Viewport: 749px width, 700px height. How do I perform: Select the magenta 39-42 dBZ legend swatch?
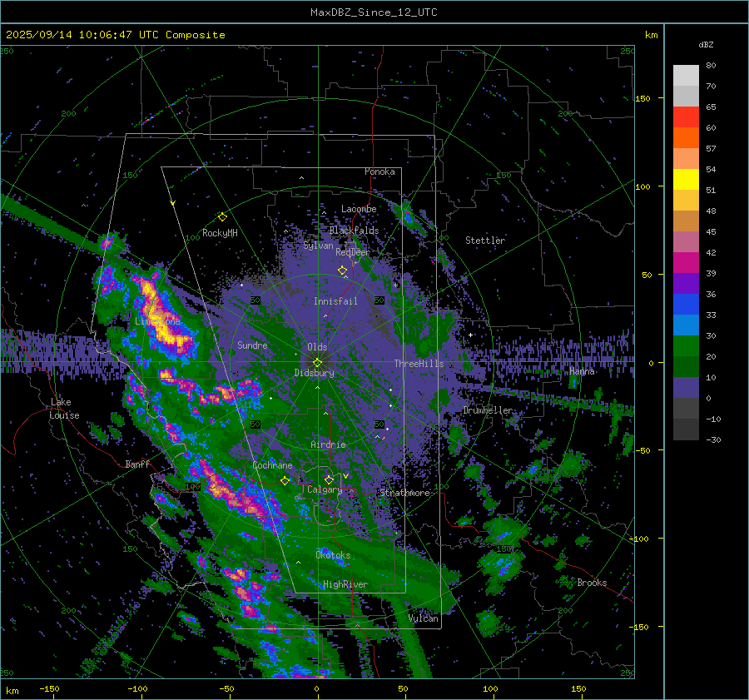[686, 263]
